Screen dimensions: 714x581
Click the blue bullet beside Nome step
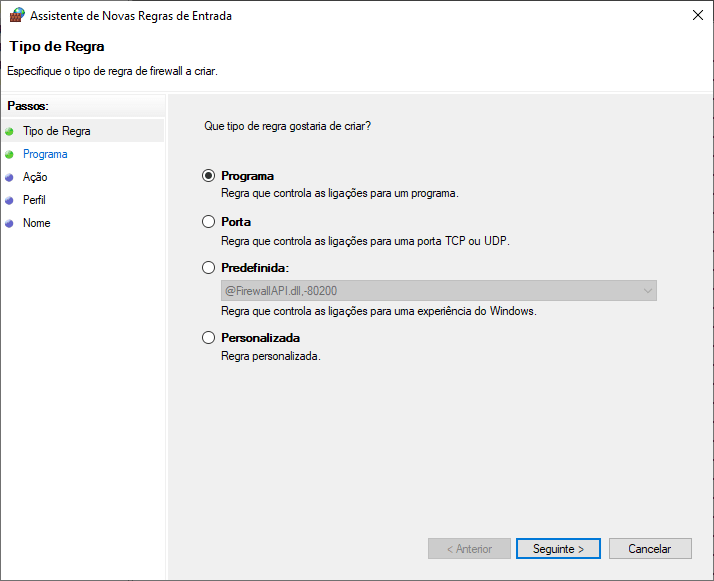coord(10,223)
